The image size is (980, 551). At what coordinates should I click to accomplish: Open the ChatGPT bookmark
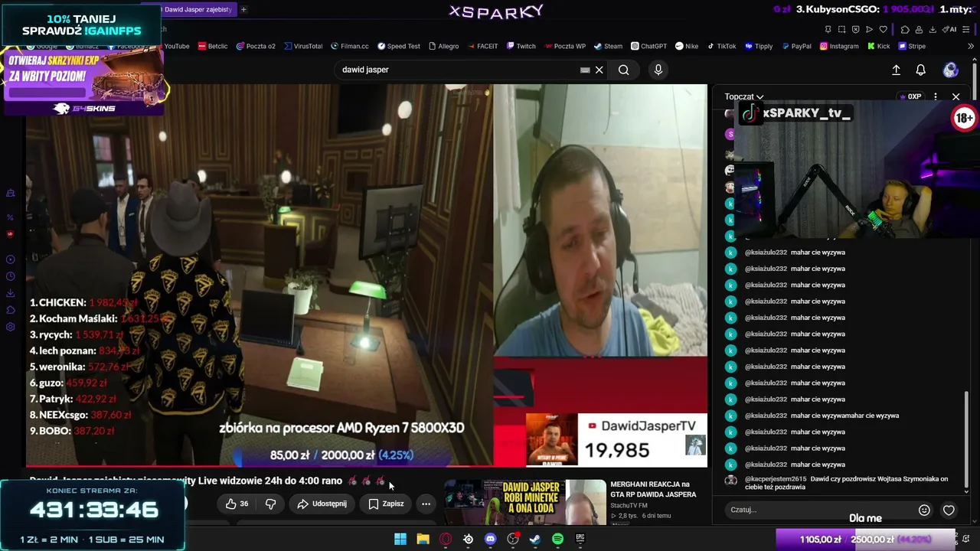(648, 46)
